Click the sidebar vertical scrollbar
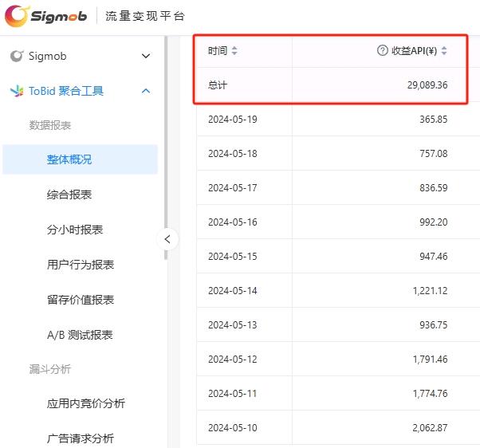The width and height of the screenshot is (480, 448). point(166,147)
